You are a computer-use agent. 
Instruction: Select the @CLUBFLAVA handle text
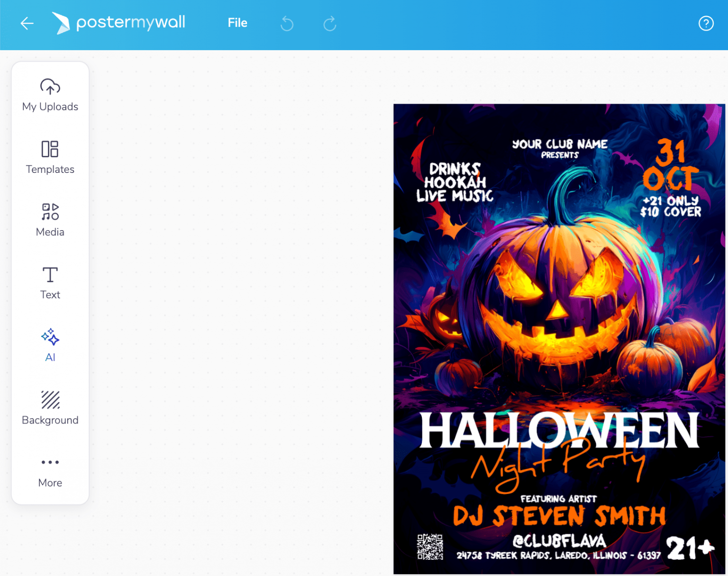pyautogui.click(x=559, y=540)
